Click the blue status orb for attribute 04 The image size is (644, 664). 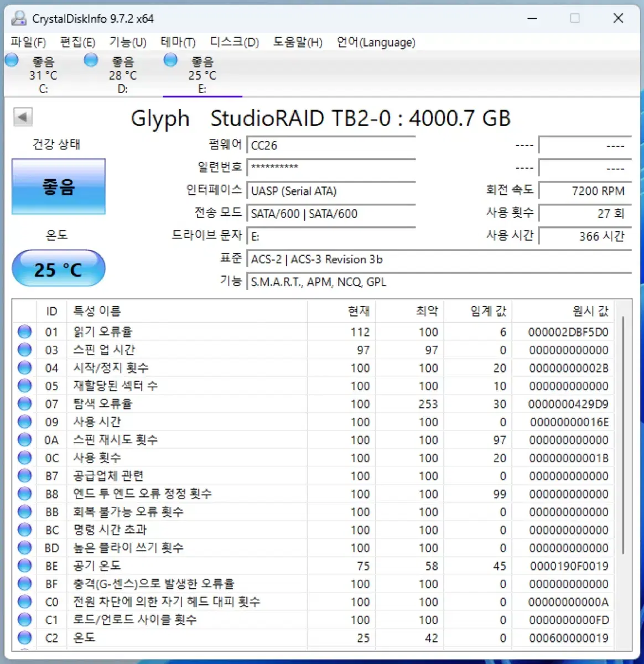pos(24,368)
